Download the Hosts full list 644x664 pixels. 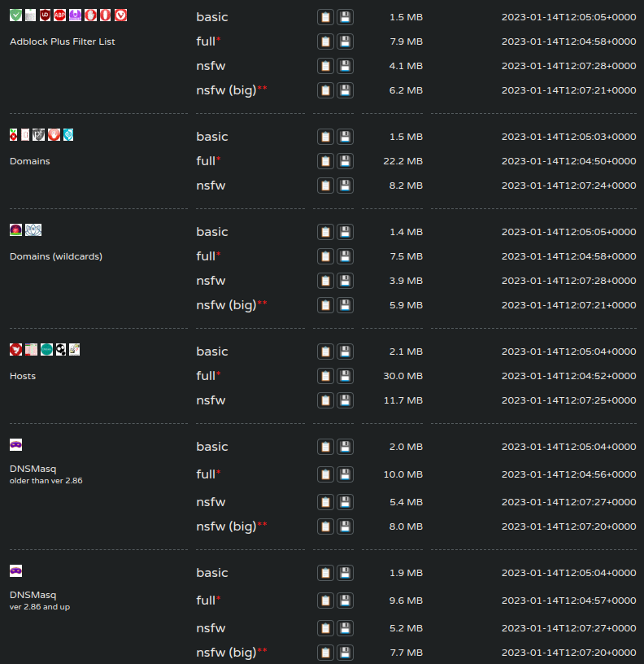[x=346, y=376]
